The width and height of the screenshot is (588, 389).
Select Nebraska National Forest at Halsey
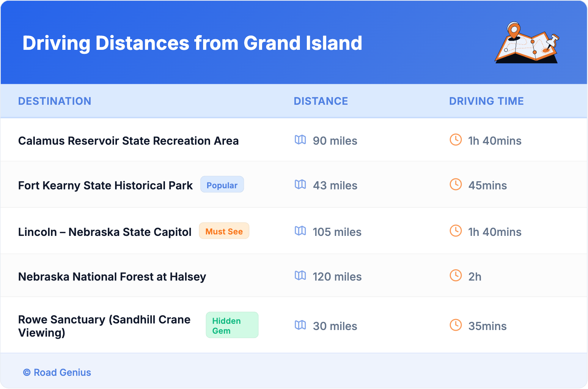(112, 277)
